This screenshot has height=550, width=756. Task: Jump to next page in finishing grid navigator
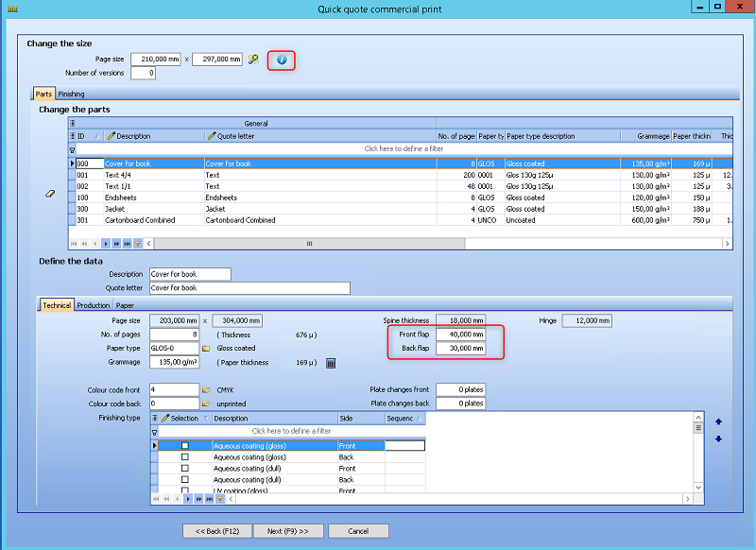click(199, 499)
